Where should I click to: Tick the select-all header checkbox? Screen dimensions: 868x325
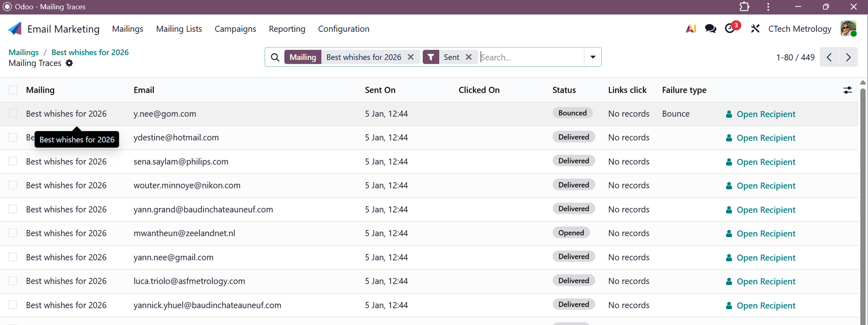(x=13, y=90)
